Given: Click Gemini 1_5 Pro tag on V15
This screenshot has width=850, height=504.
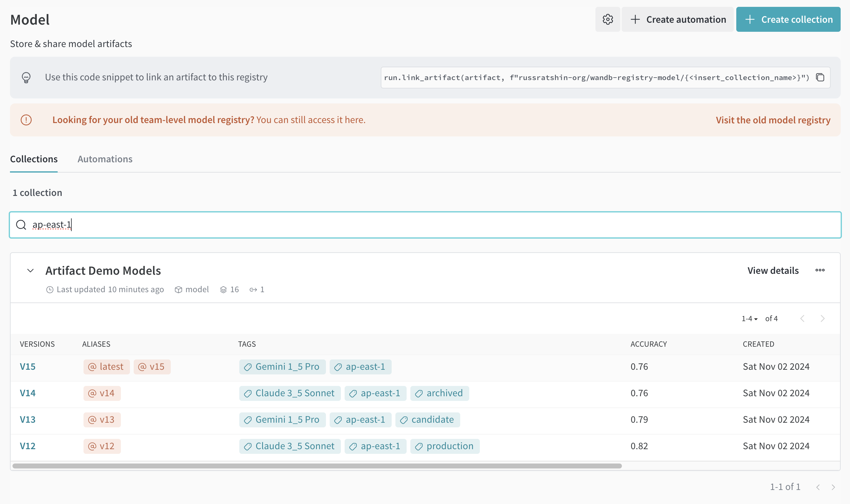Looking at the screenshot, I should point(282,367).
